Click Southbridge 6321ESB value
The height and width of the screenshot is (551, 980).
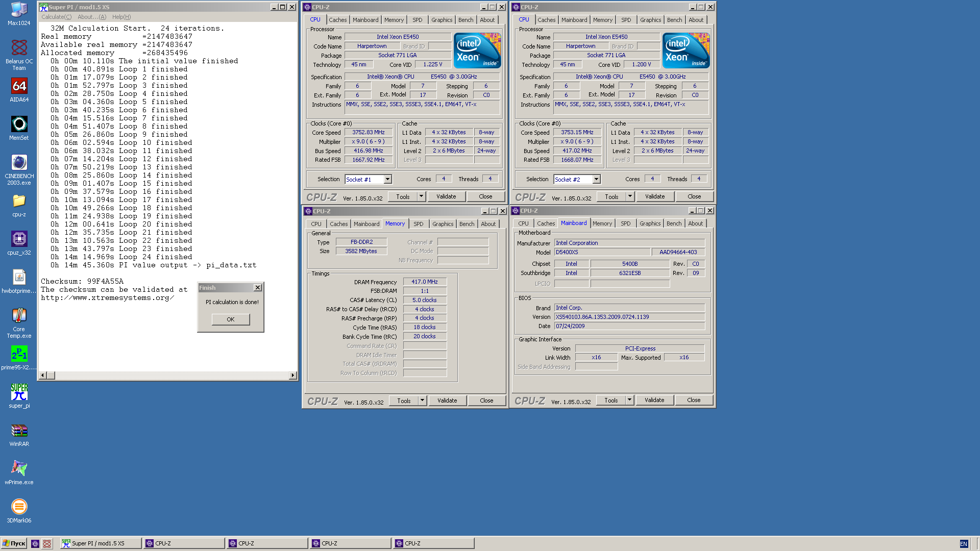point(630,273)
